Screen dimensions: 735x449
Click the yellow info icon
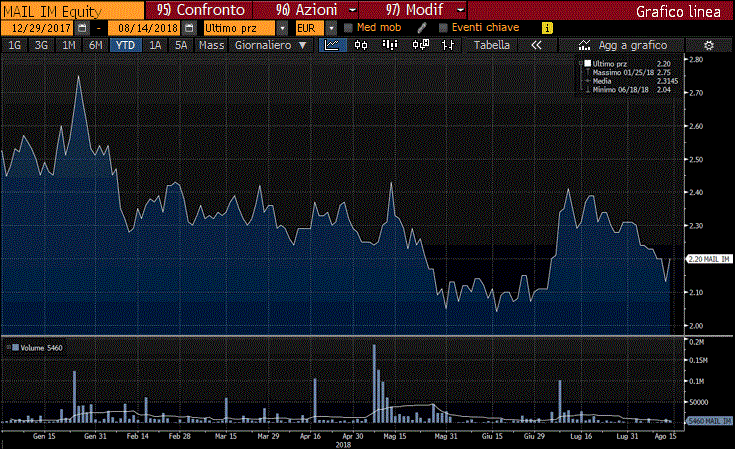coord(545,28)
